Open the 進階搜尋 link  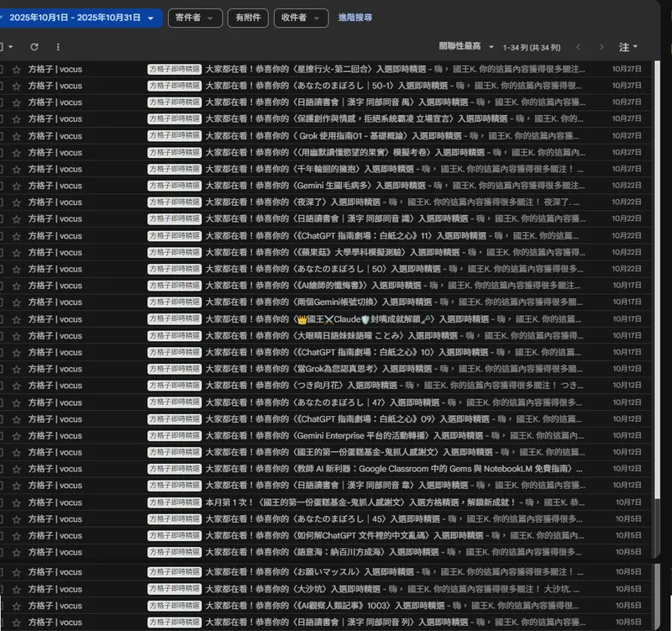coord(355,18)
